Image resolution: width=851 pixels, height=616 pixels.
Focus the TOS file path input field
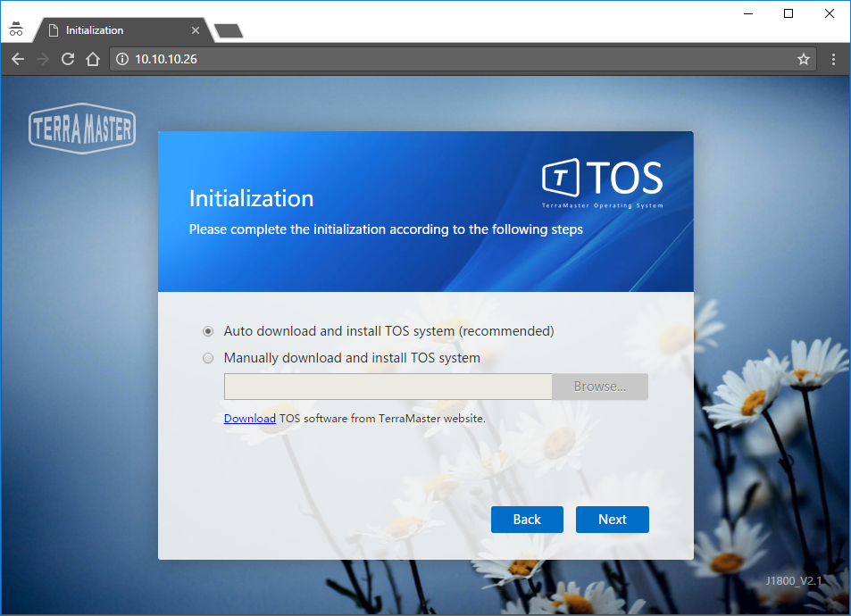click(388, 387)
